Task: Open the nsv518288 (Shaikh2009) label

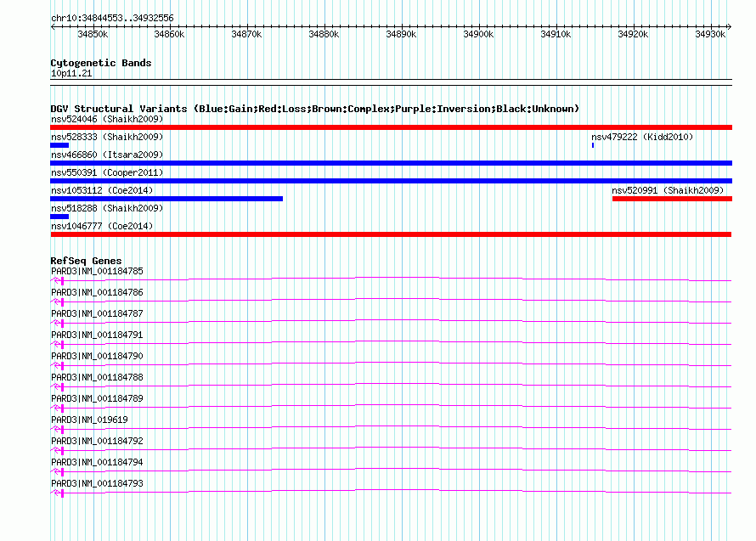Action: point(107,208)
